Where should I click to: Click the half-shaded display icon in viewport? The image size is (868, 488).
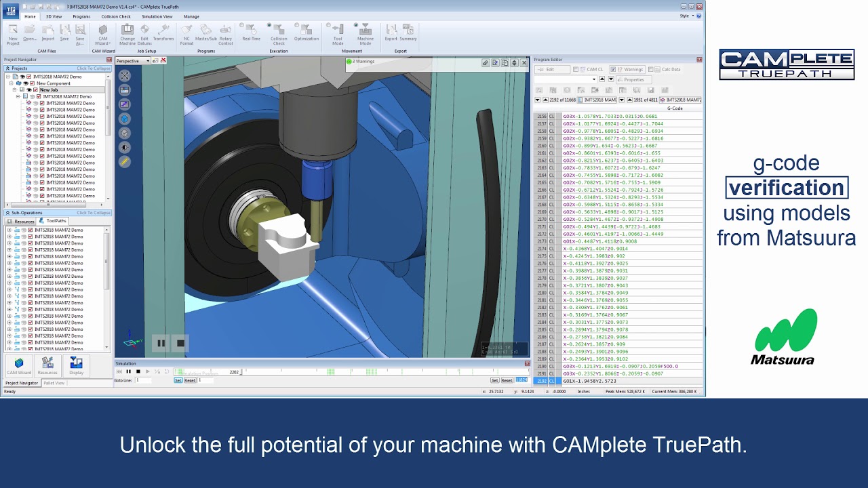click(x=125, y=147)
